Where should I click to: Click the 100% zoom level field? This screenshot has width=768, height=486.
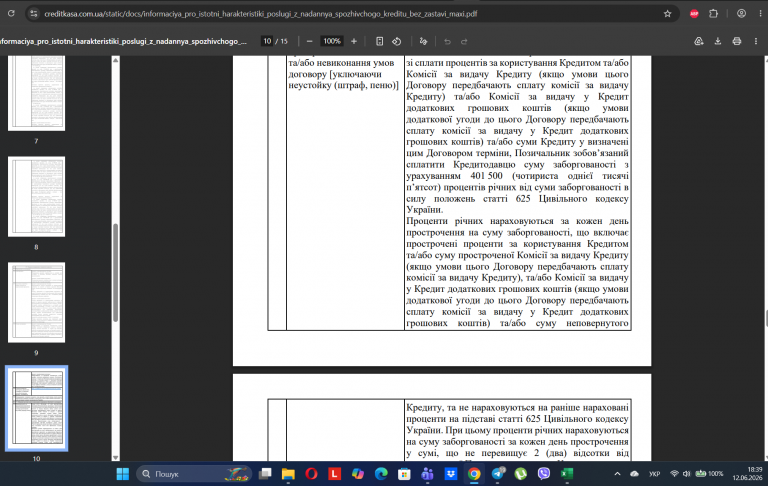[332, 41]
